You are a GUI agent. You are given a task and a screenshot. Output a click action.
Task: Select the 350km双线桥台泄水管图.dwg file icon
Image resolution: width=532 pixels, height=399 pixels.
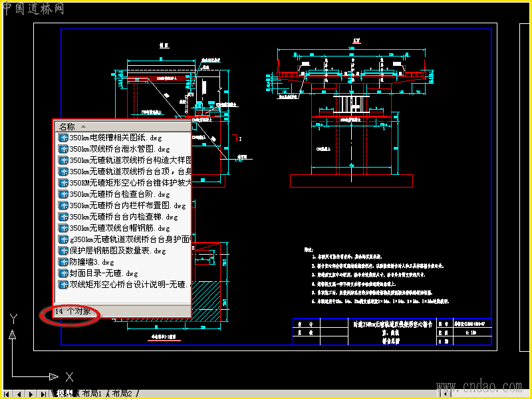click(x=63, y=149)
